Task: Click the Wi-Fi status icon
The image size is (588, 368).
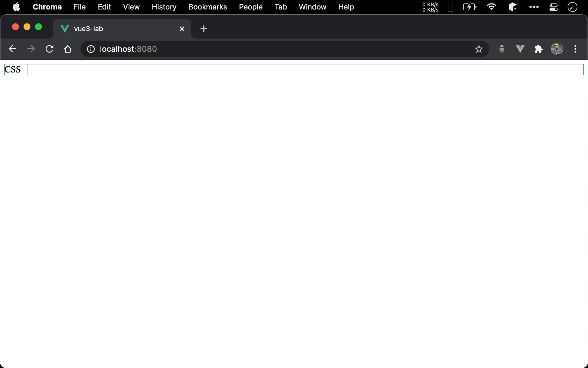Action: [x=491, y=7]
